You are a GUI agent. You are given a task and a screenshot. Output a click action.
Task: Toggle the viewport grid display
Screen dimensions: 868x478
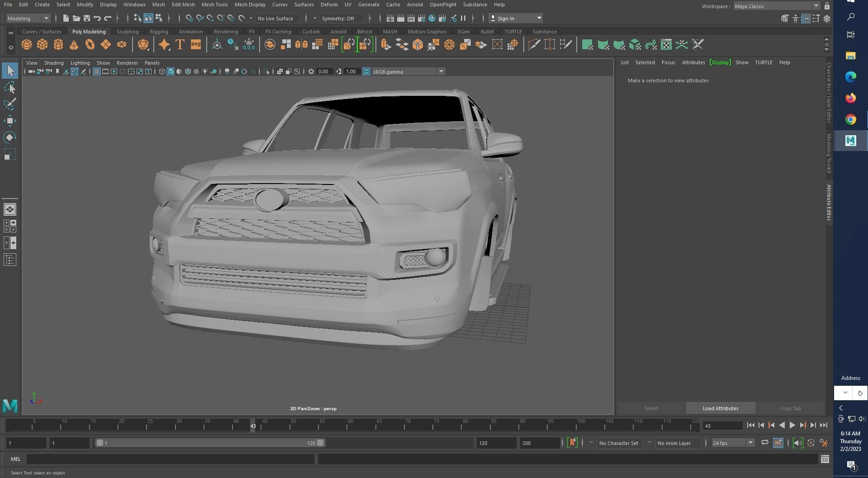pos(96,71)
